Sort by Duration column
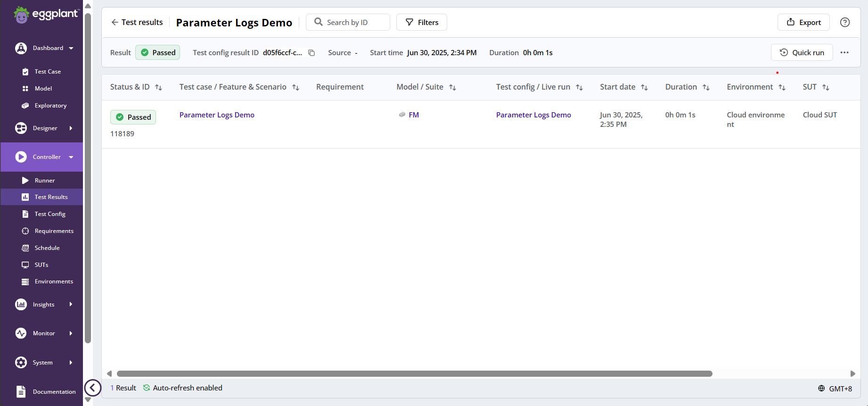Screen dimensions: 868x406 click(x=706, y=87)
